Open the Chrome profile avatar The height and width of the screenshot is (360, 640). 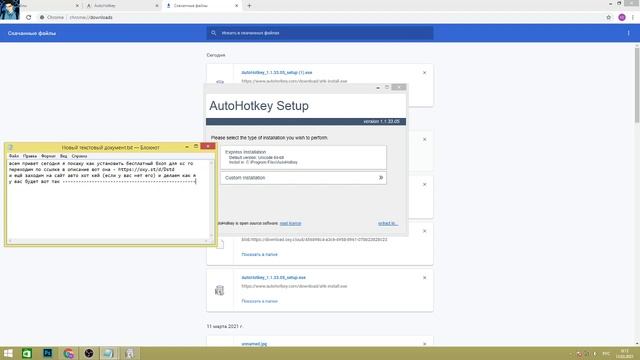tap(622, 18)
